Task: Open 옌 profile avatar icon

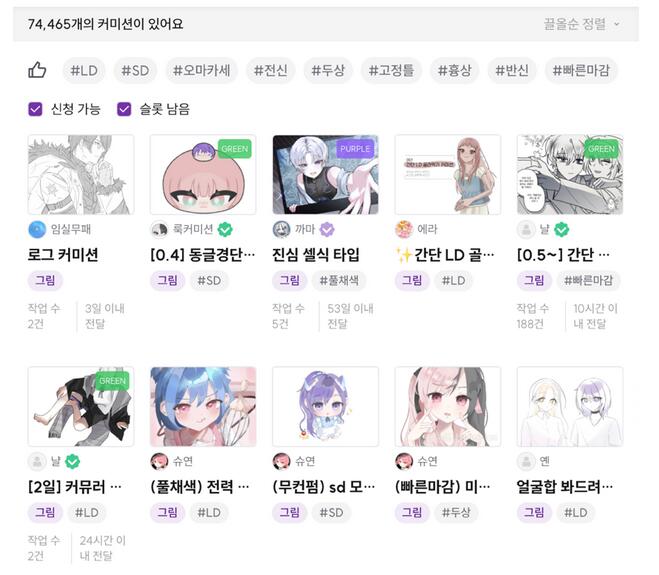Action: tap(526, 461)
